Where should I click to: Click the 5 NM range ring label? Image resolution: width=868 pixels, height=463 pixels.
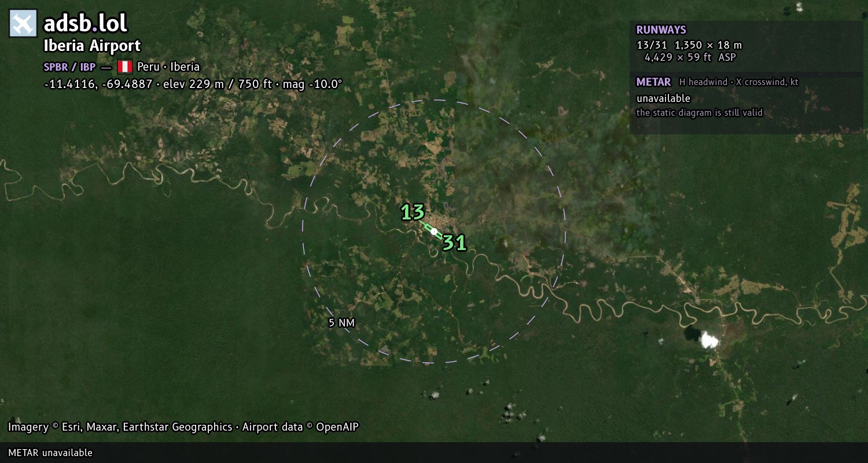point(341,323)
